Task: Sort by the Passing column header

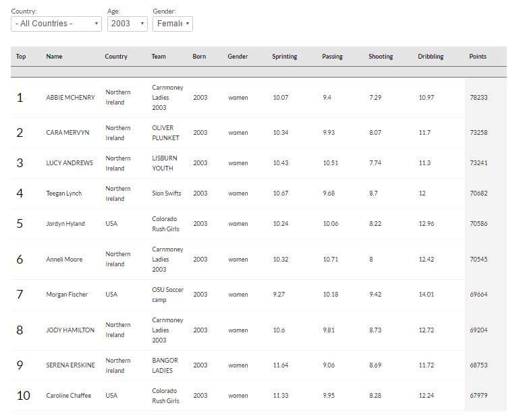Action: tap(332, 57)
